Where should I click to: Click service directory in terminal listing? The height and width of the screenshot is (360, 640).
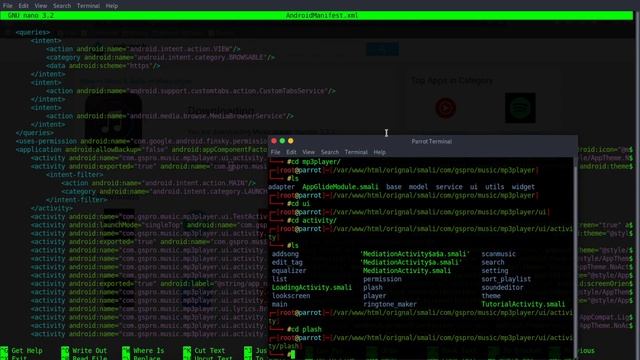coord(449,187)
